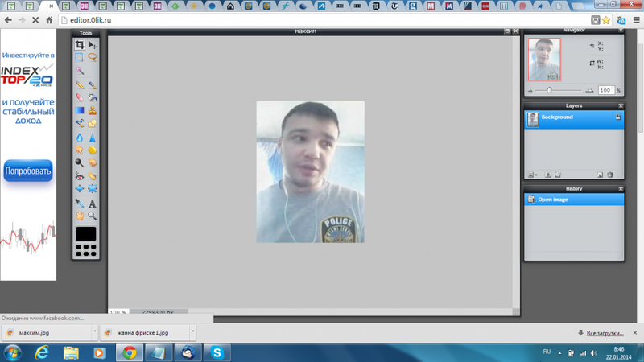Select the Crop tool
This screenshot has width=644, height=362.
80,45
